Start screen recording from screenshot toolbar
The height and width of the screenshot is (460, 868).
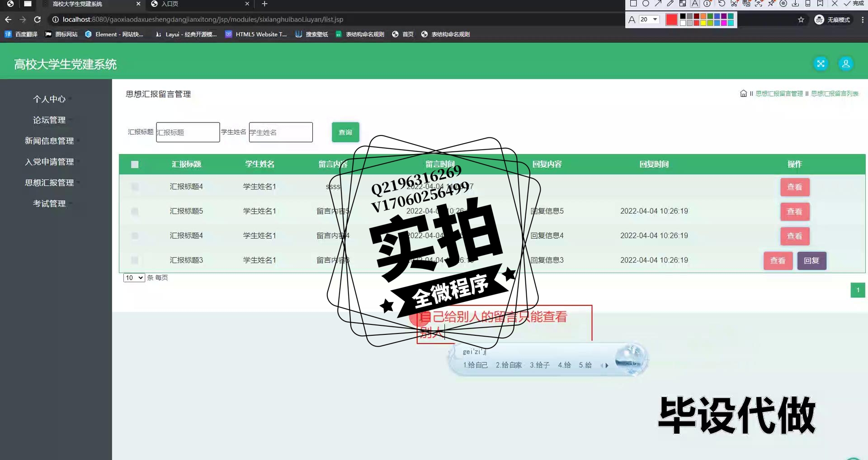coord(783,4)
